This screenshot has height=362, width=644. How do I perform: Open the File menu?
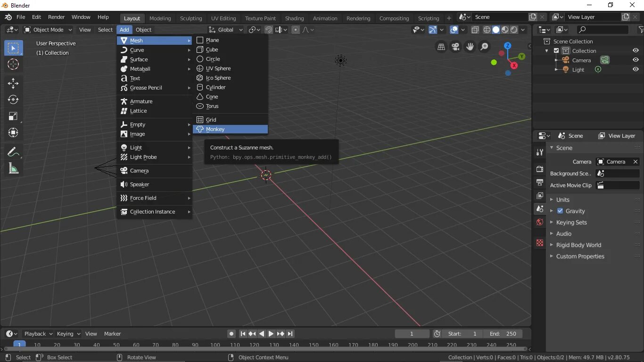[21, 17]
